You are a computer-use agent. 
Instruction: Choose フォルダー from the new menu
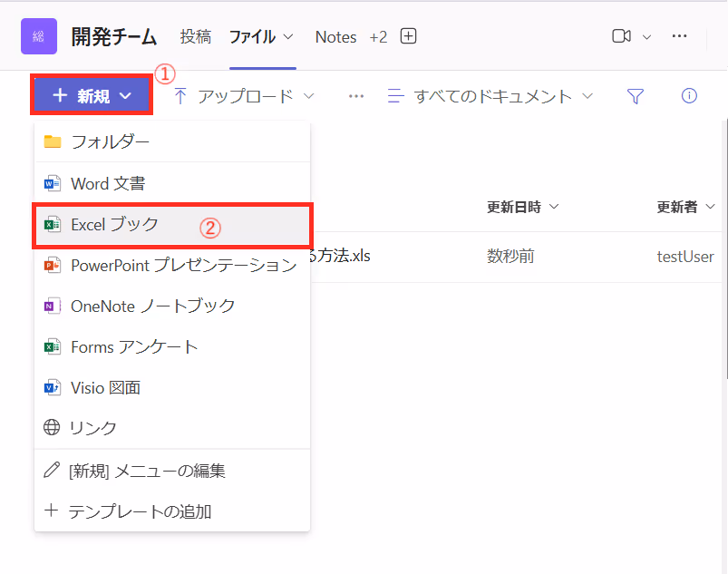pyautogui.click(x=172, y=141)
